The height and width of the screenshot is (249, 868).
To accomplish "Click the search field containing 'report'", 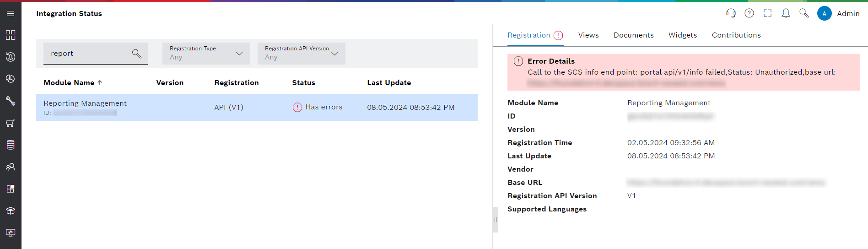I will pos(87,54).
